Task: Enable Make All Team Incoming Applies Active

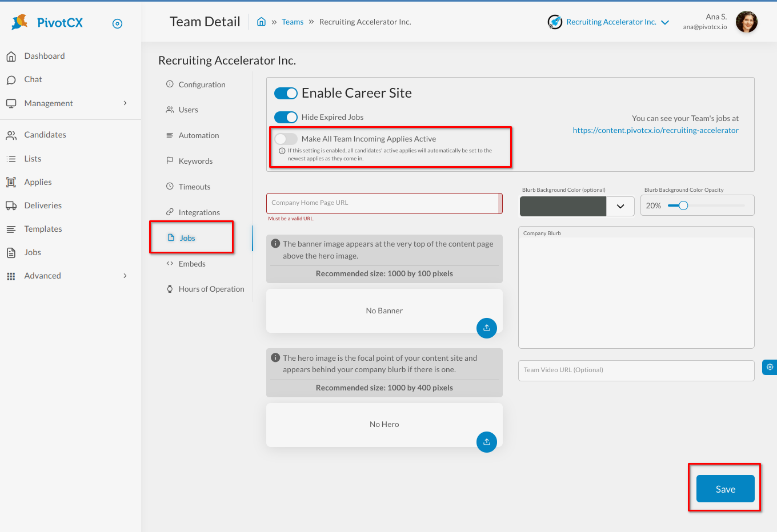Action: (x=286, y=139)
